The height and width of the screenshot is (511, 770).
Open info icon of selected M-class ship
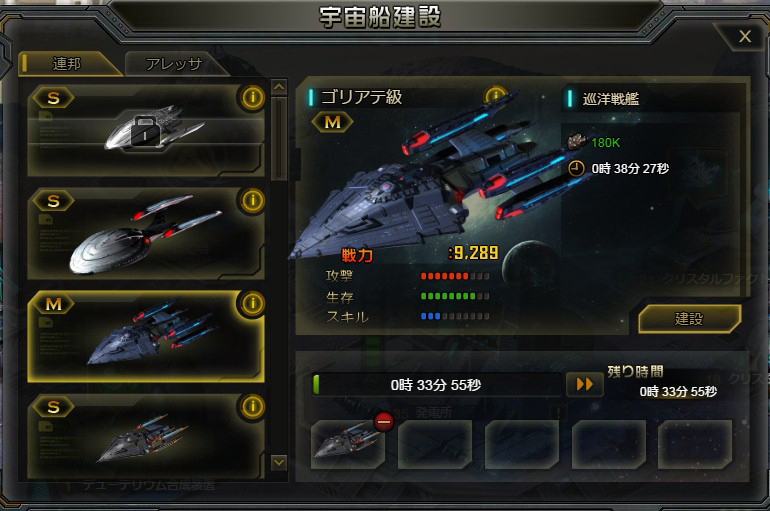(253, 303)
